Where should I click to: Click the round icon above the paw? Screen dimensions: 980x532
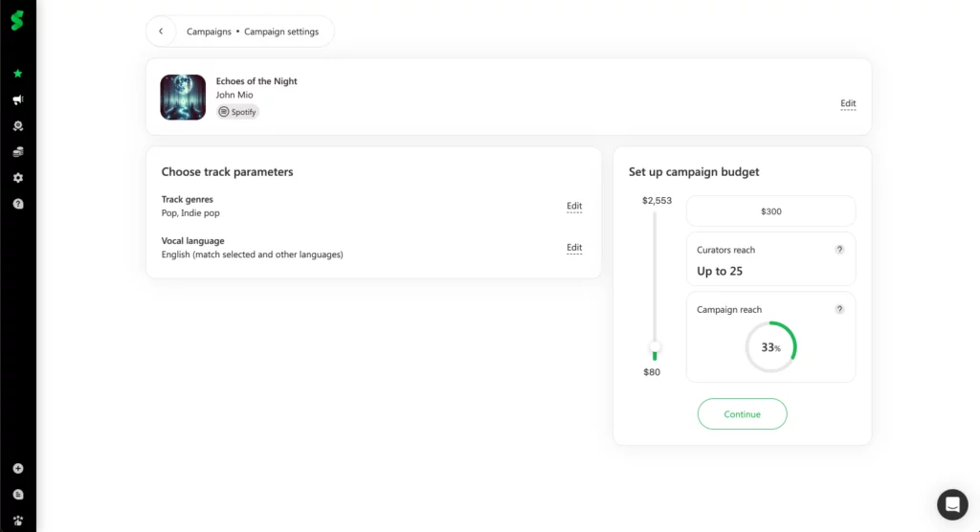click(17, 495)
